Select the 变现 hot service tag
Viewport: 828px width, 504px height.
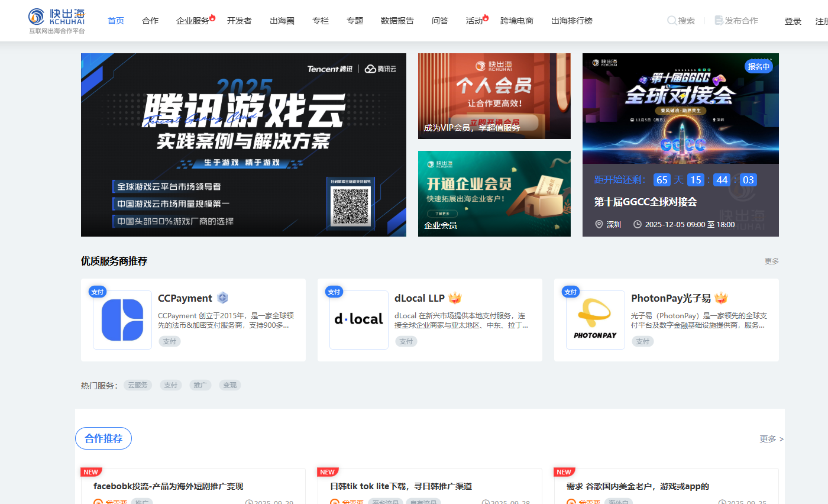pos(230,385)
